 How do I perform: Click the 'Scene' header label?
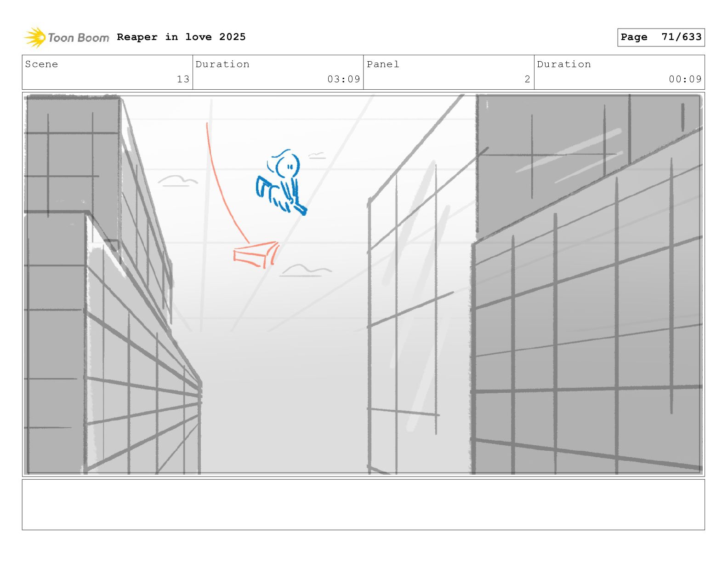(x=41, y=64)
